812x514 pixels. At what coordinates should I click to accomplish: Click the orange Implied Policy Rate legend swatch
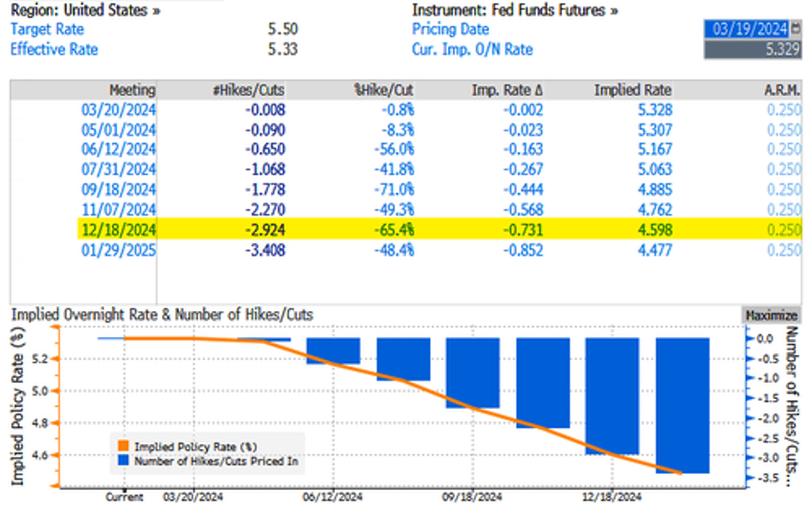124,446
